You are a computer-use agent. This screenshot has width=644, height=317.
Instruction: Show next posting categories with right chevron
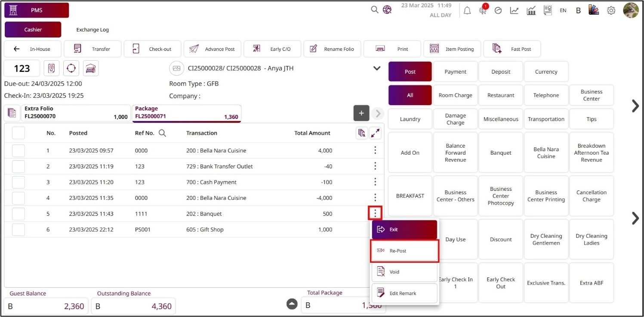coord(635,106)
